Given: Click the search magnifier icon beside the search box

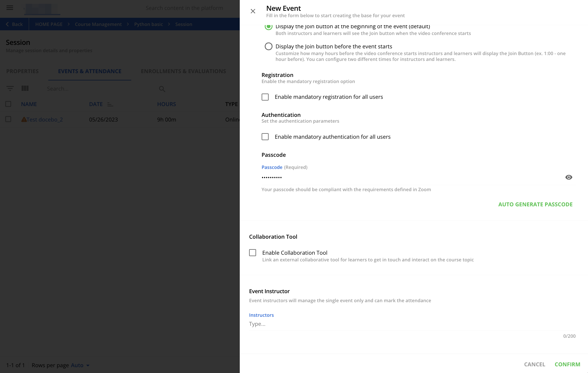Looking at the screenshot, I should (x=162, y=89).
